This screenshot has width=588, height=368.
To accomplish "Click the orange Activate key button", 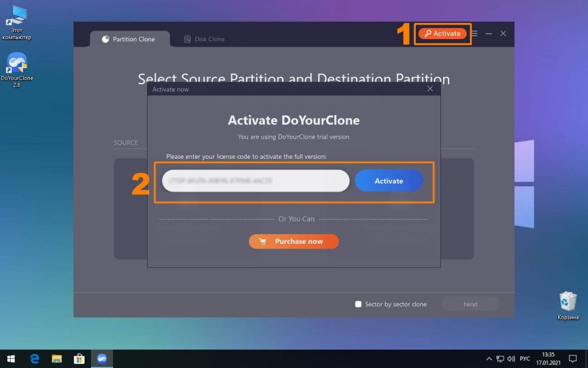I will pos(442,33).
